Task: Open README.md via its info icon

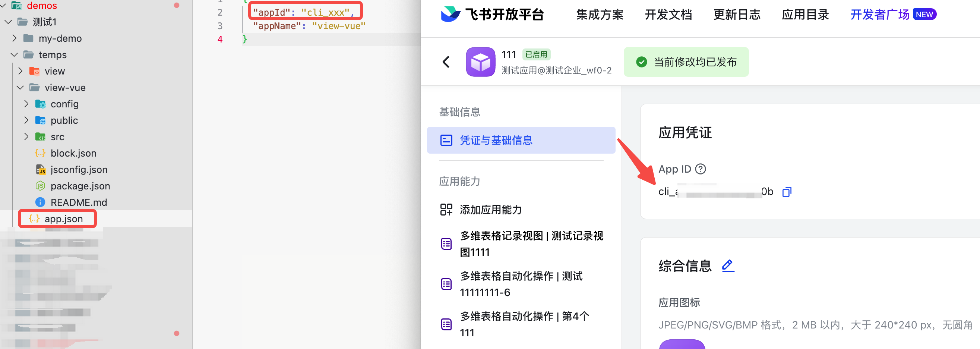Action: 40,202
